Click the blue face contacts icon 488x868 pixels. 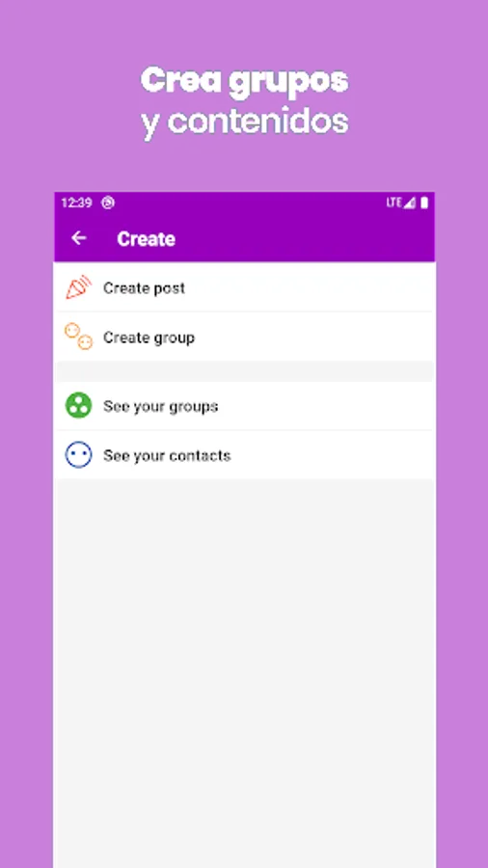click(78, 455)
